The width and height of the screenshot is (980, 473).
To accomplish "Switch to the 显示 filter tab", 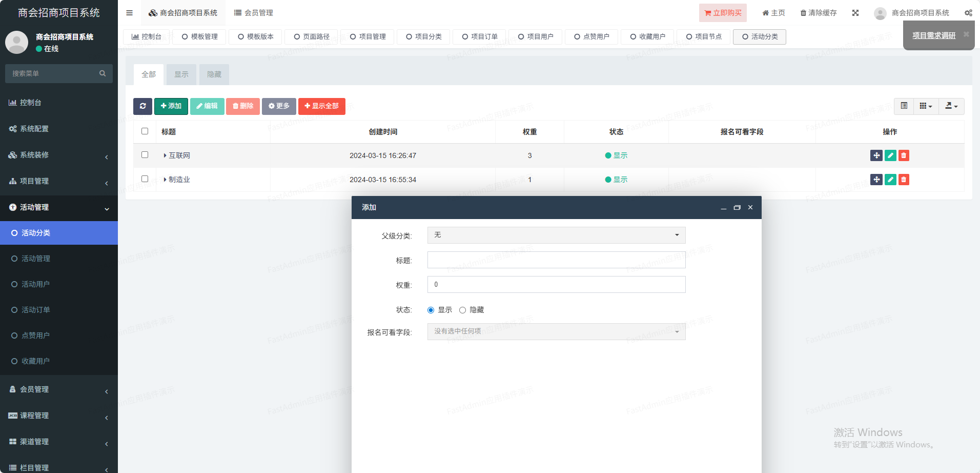I will pos(181,74).
